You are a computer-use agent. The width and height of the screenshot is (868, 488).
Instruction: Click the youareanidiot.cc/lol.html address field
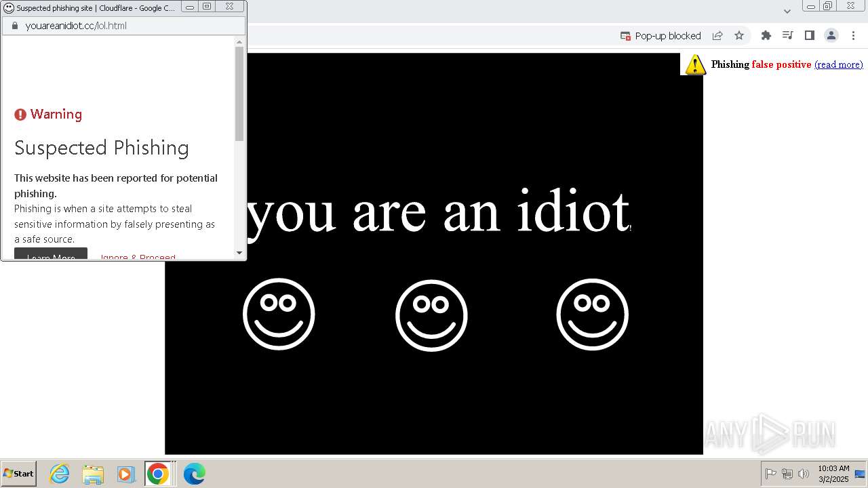tap(123, 26)
